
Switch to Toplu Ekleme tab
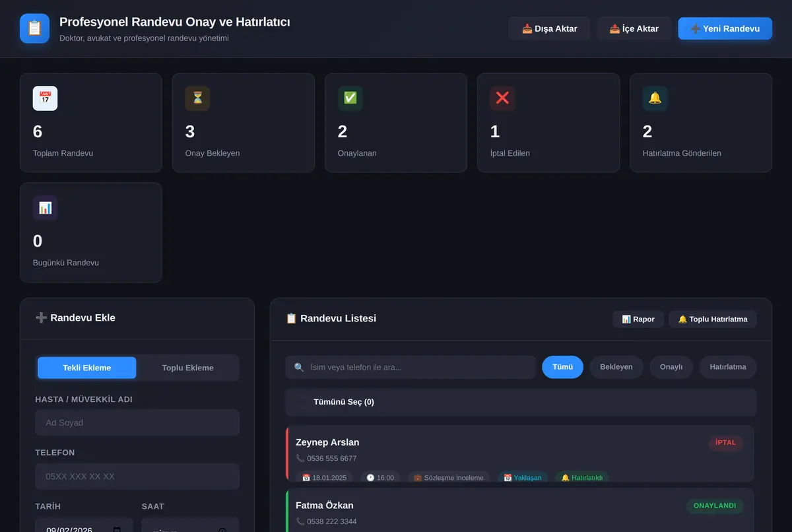click(187, 368)
